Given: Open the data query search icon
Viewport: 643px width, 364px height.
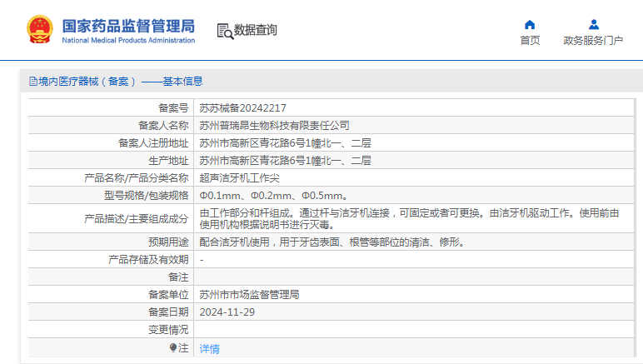Looking at the screenshot, I should click(225, 31).
